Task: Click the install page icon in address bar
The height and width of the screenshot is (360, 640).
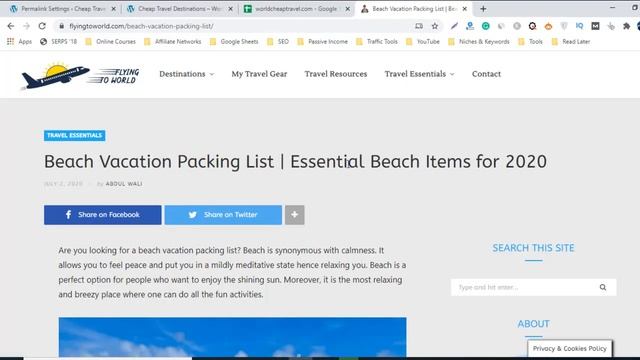Action: click(x=419, y=26)
